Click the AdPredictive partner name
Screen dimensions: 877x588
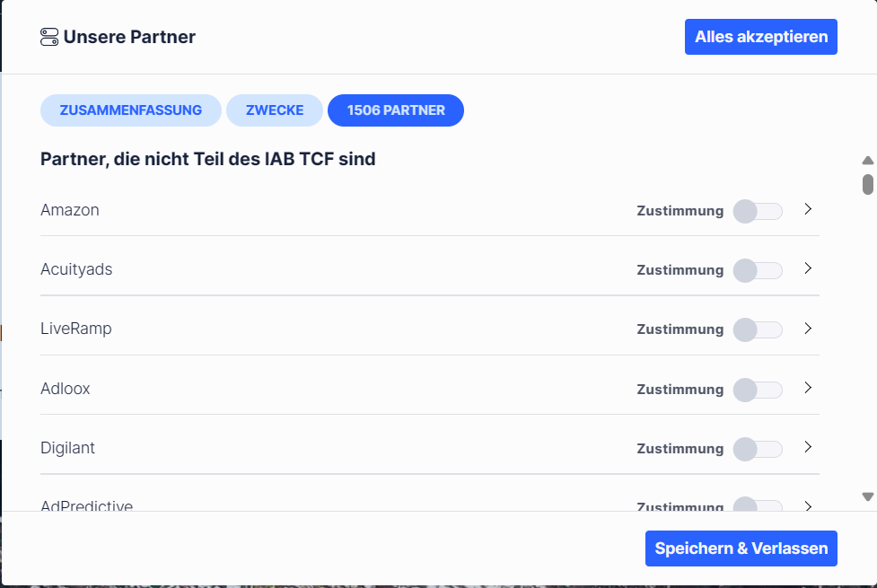click(87, 505)
